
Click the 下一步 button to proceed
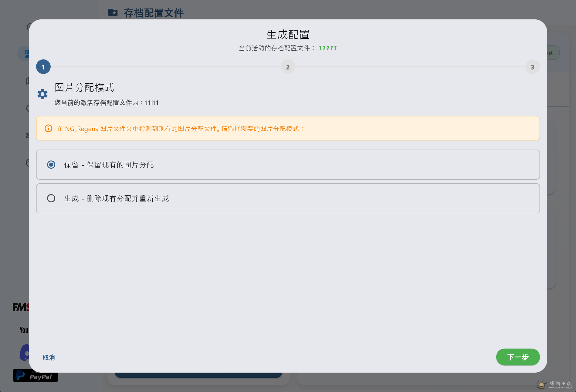coord(518,357)
